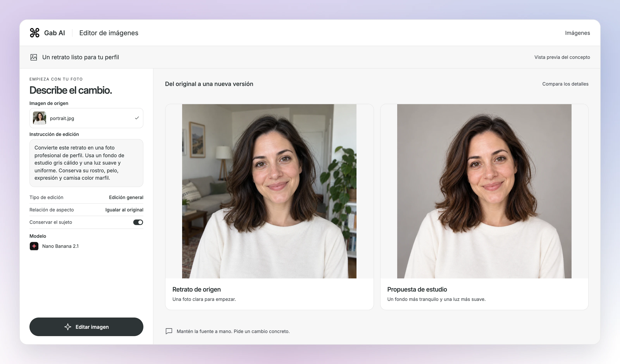Click the Gab AI brand name
Screen dimensions: 620x364
coord(54,33)
